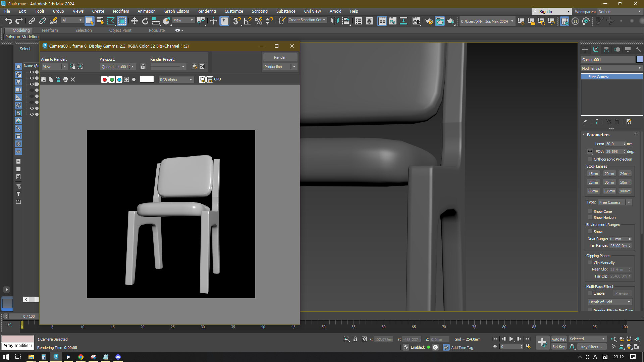The width and height of the screenshot is (644, 362).
Task: Select the 85mm stock lens
Action: pyautogui.click(x=593, y=191)
